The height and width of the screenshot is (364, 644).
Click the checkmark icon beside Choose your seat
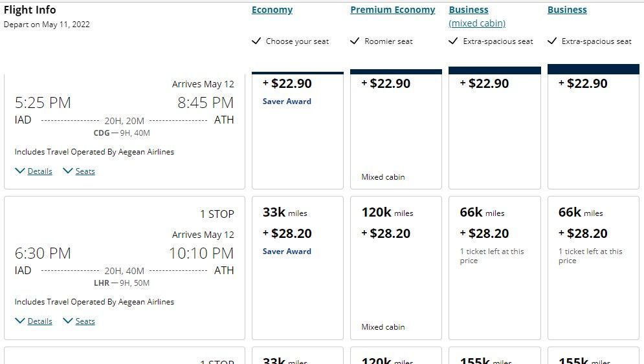pyautogui.click(x=256, y=41)
